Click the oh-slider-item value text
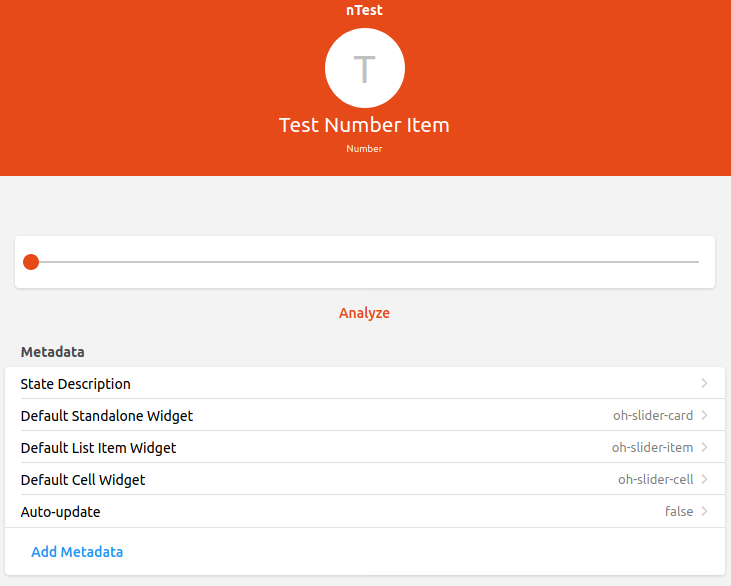This screenshot has width=731, height=586. [652, 448]
